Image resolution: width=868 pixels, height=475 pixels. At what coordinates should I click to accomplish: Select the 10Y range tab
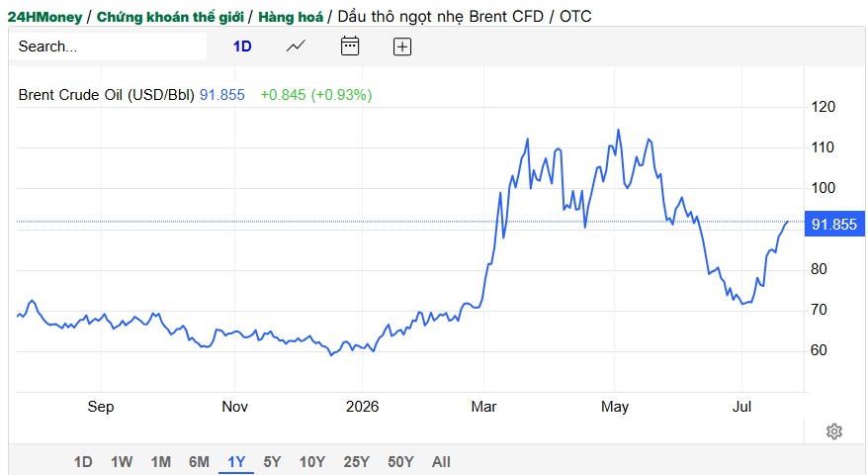pyautogui.click(x=312, y=462)
